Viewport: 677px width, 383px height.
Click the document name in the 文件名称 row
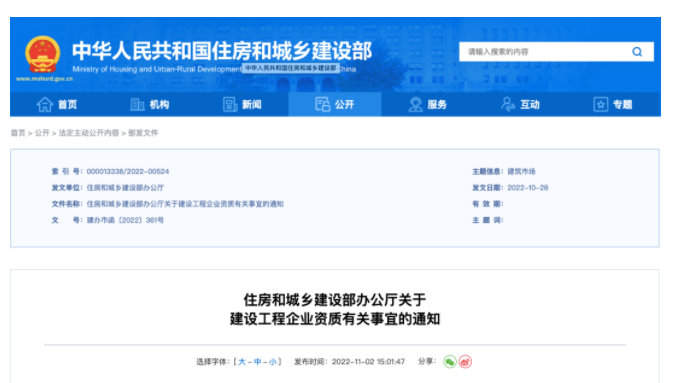pos(185,204)
